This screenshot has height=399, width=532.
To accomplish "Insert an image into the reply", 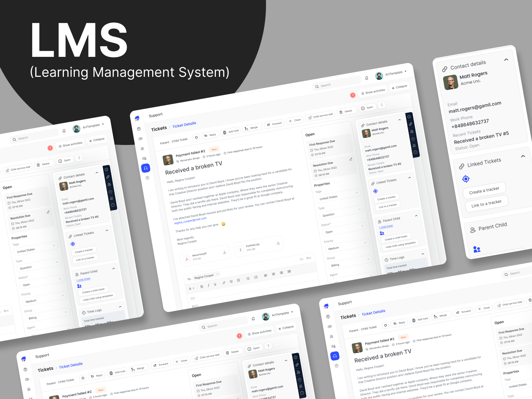I will [x=238, y=280].
